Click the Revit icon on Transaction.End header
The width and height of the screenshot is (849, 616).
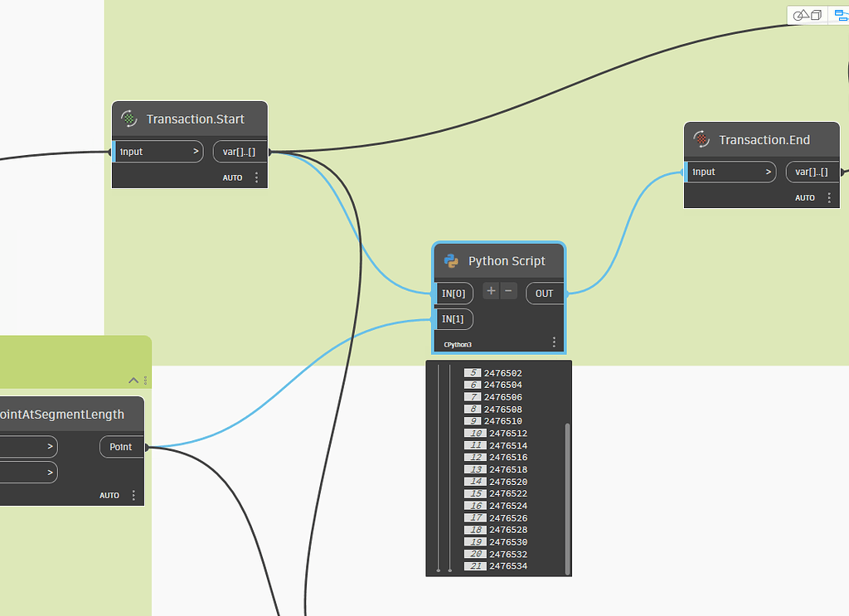701,139
